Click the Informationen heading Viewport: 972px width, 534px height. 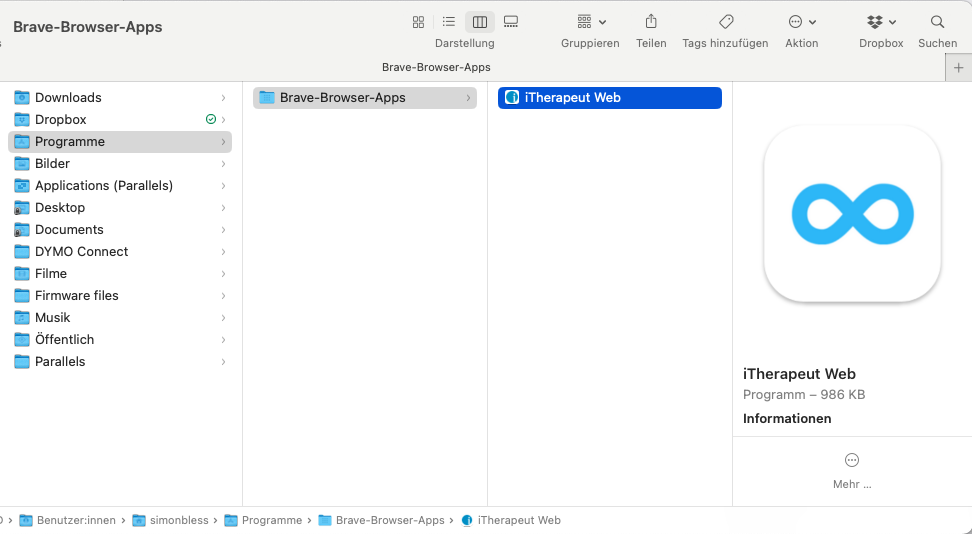coord(787,419)
